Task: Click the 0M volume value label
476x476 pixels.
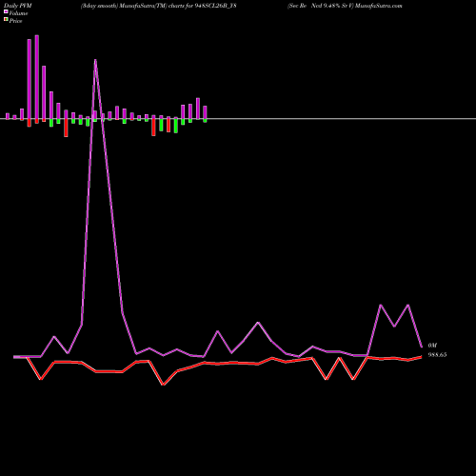Action: coord(432,346)
